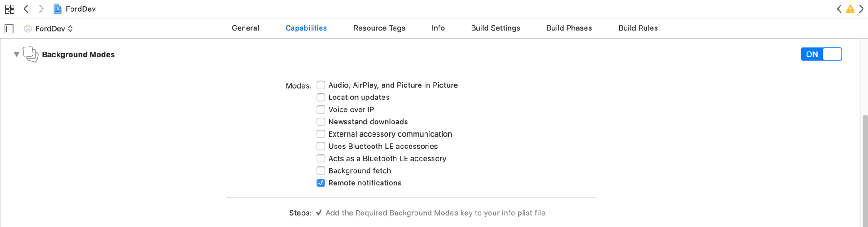Switch to the Build Settings tab

click(495, 28)
